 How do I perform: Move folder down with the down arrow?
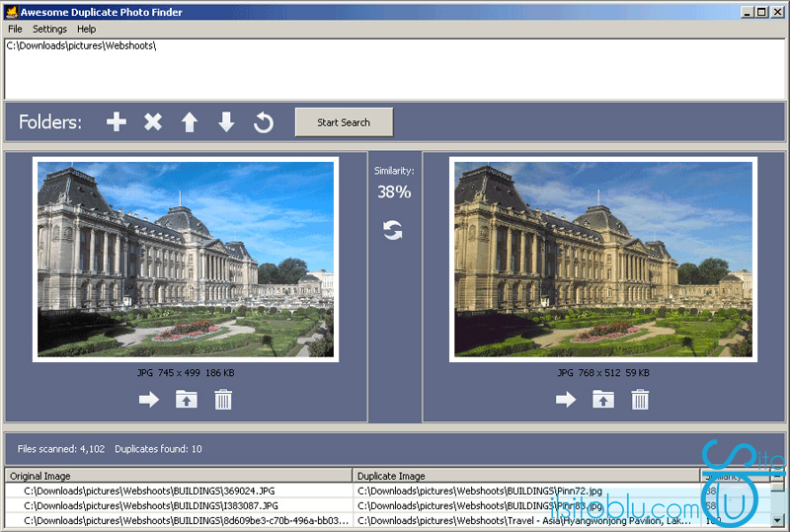[x=226, y=122]
